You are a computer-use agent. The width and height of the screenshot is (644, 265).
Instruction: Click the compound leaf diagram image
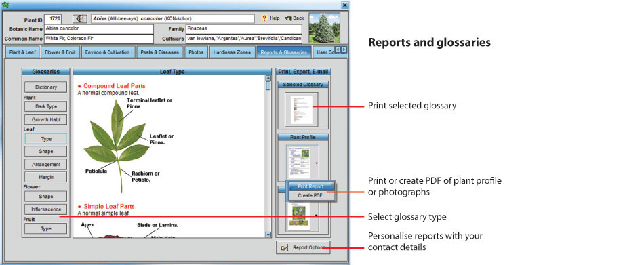118,146
